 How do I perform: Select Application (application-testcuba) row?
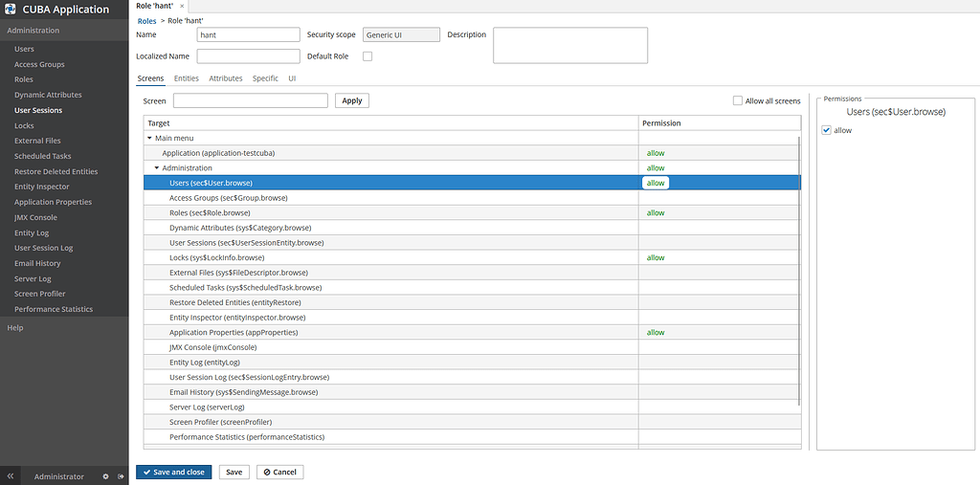point(472,153)
